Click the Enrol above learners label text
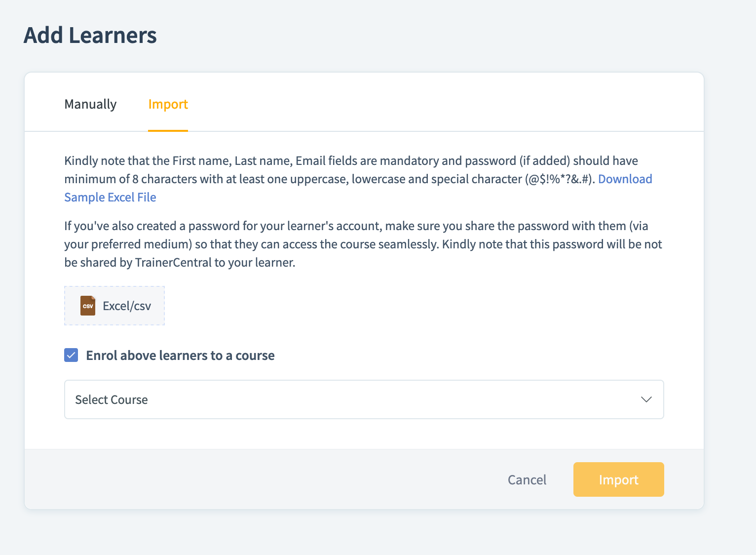This screenshot has width=756, height=555. [180, 356]
